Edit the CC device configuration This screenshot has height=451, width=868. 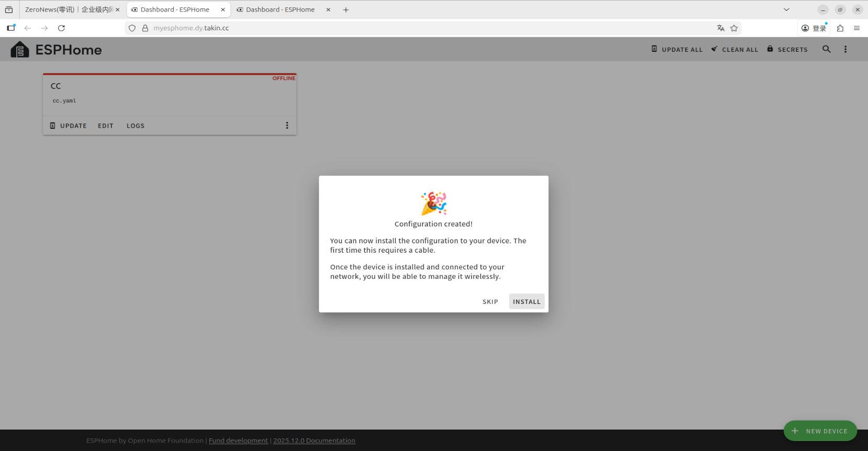tap(105, 126)
